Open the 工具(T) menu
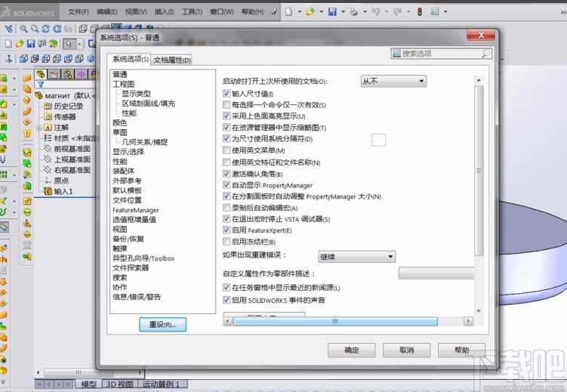This screenshot has width=567, height=392. [x=192, y=11]
